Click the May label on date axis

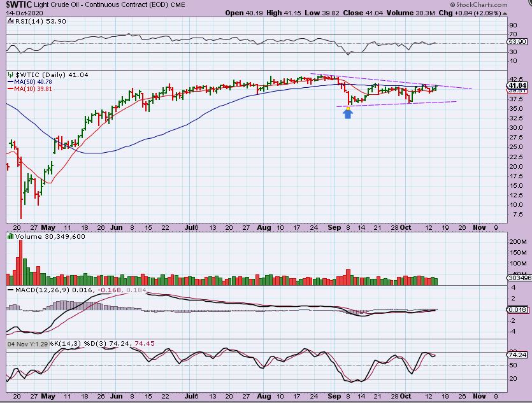[x=48, y=225]
